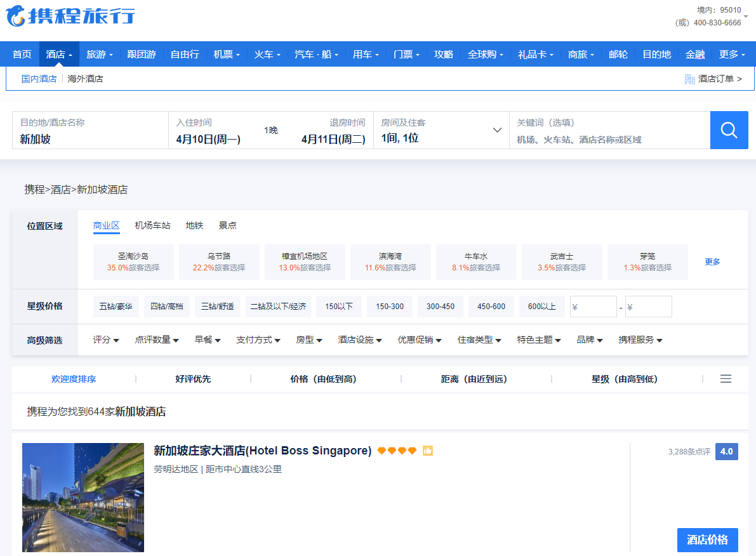Click the Ctrip dolphin logo
Viewport: 756px width, 556px height.
click(16, 16)
